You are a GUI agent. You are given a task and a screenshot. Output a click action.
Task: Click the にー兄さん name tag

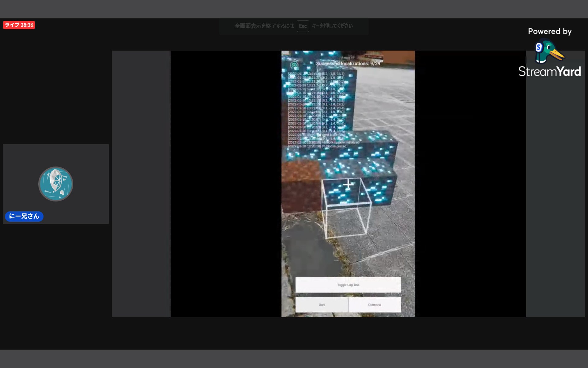24,216
